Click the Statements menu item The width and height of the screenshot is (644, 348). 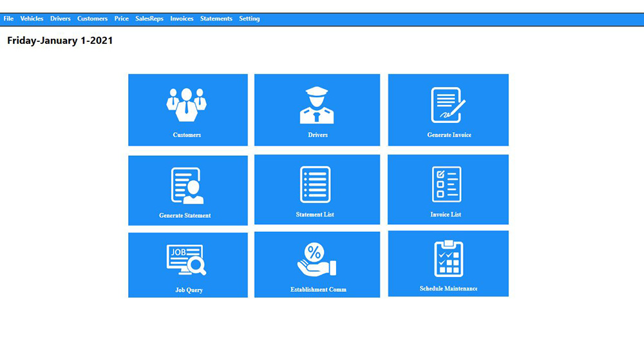click(x=216, y=19)
